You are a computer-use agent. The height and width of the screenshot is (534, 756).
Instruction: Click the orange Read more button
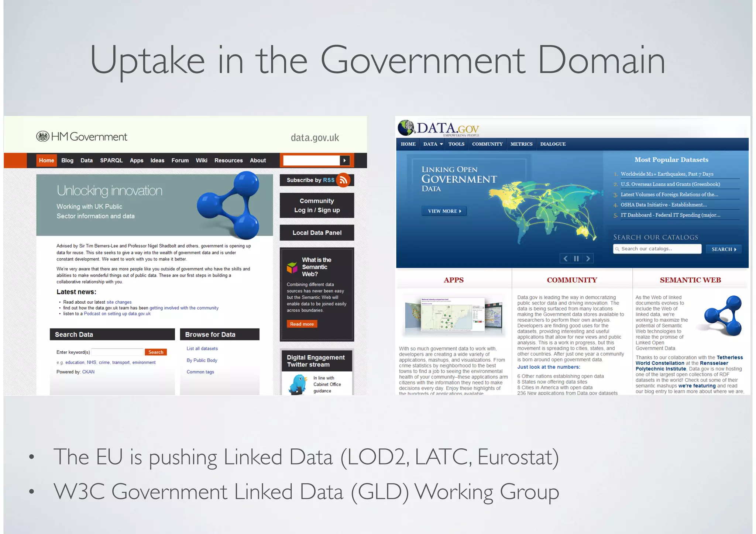(302, 324)
